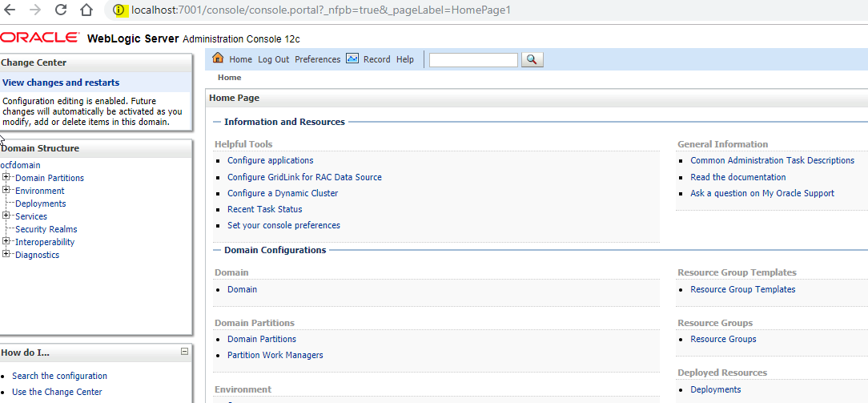Viewport: 868px width, 403px height.
Task: Select Security Realms in the tree
Action: click(x=46, y=229)
